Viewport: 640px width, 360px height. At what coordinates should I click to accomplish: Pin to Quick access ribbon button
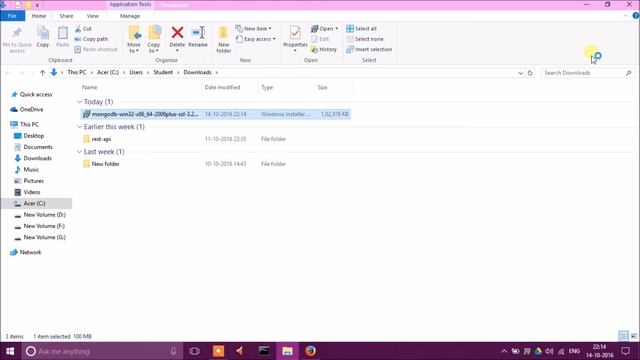pyautogui.click(x=17, y=40)
